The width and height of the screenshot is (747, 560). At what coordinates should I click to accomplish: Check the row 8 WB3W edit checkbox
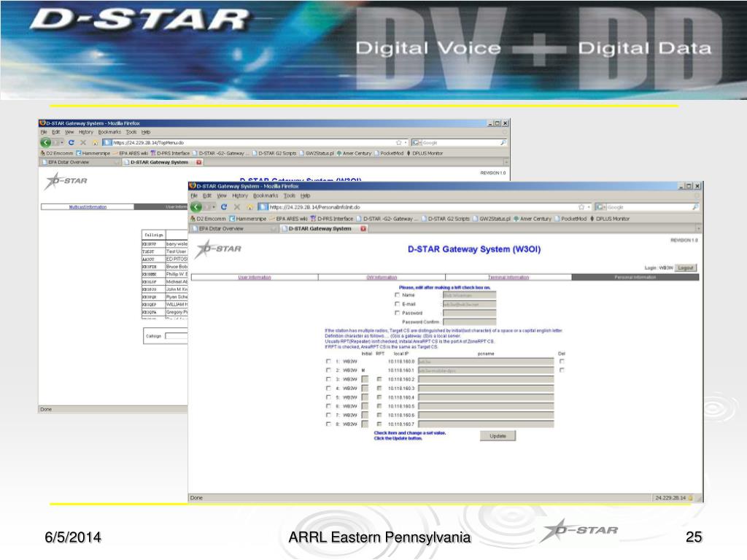[x=328, y=424]
